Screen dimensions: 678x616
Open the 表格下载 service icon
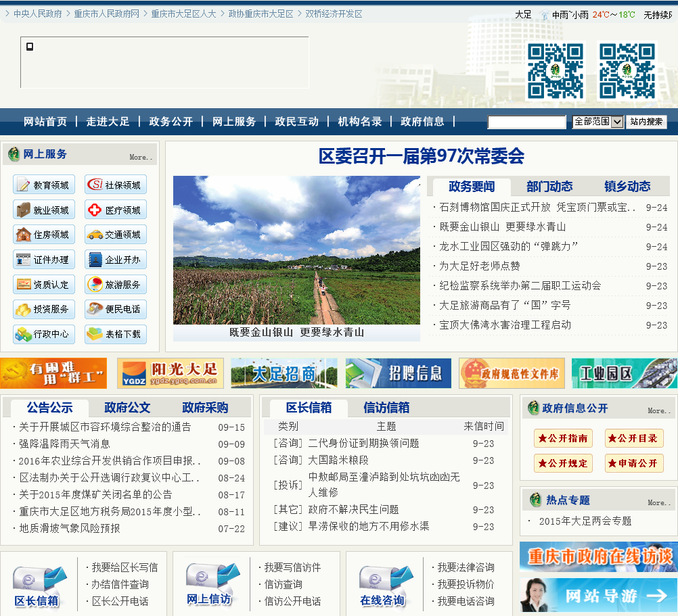pos(116,334)
